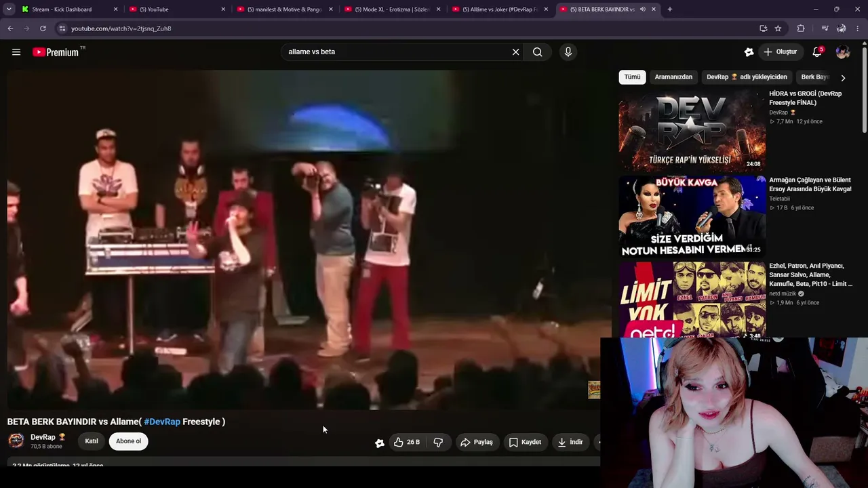Click the video player to toggle playback

(304, 239)
